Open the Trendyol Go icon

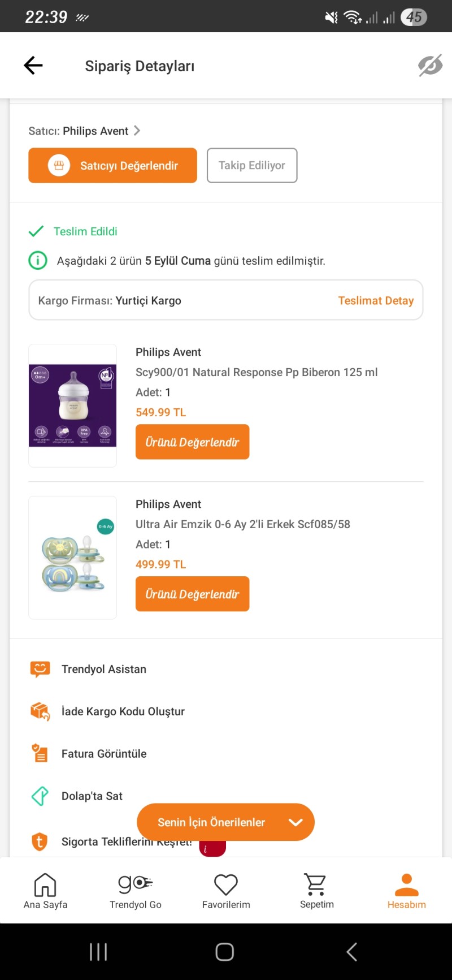[136, 883]
